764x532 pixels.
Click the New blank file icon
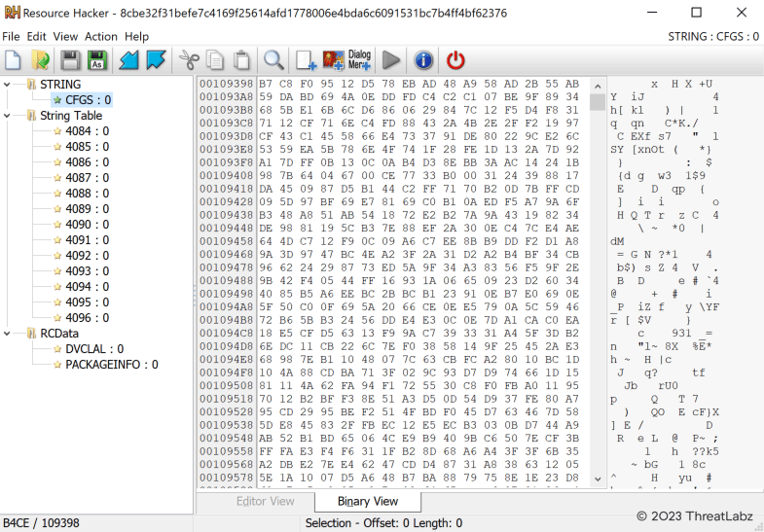[14, 60]
